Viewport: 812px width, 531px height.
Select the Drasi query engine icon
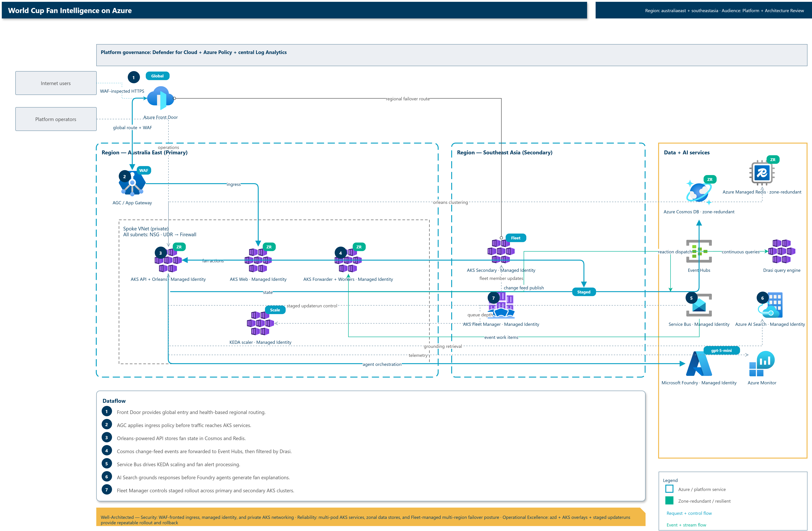point(782,251)
